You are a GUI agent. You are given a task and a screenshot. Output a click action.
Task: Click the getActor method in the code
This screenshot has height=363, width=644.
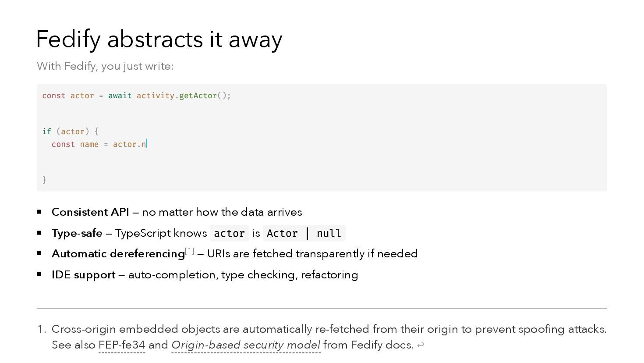(198, 96)
